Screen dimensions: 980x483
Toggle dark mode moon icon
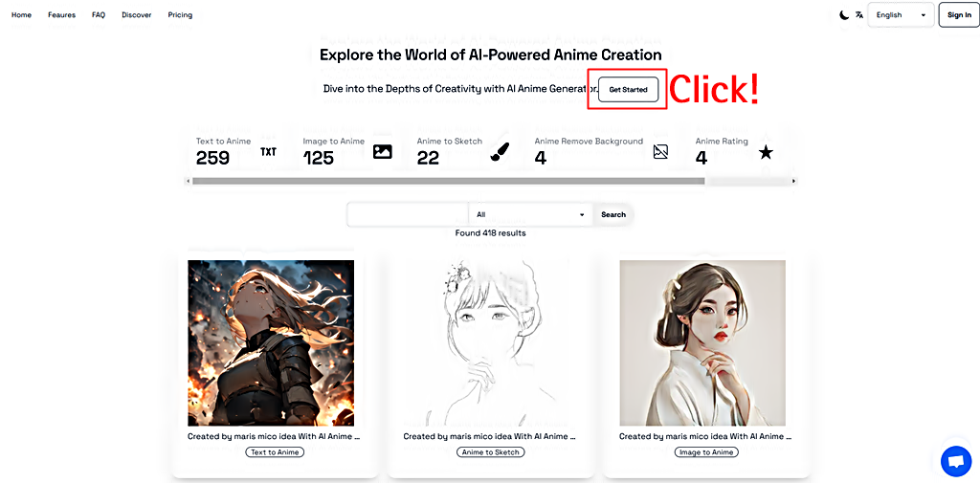click(844, 15)
